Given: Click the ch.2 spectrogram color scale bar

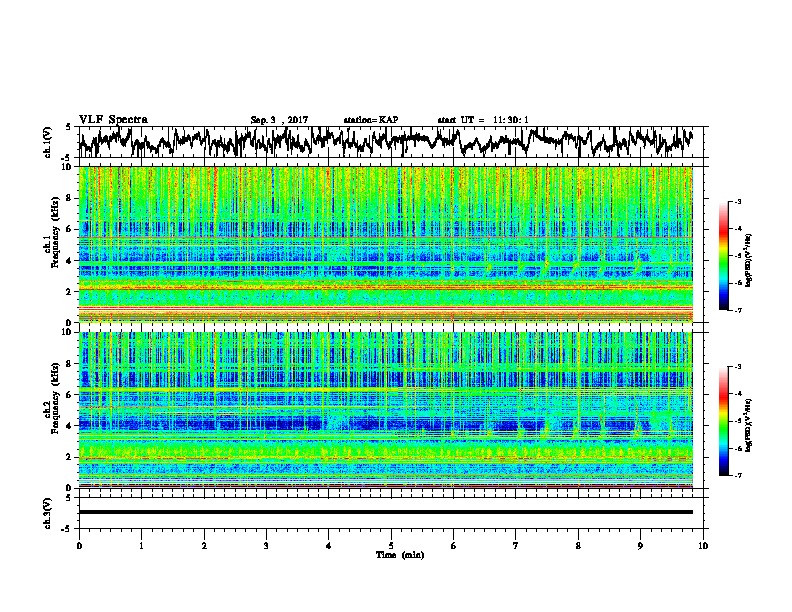Looking at the screenshot, I should click(723, 421).
